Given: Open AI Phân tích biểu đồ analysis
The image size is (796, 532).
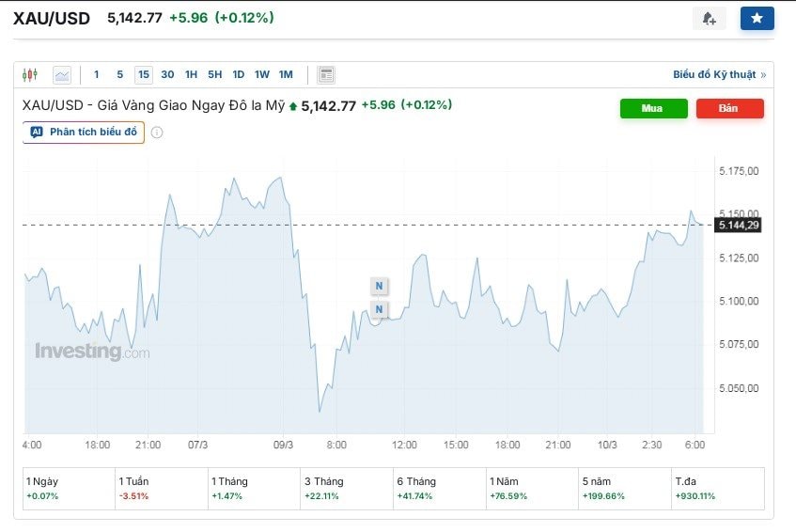Looking at the screenshot, I should [x=84, y=133].
